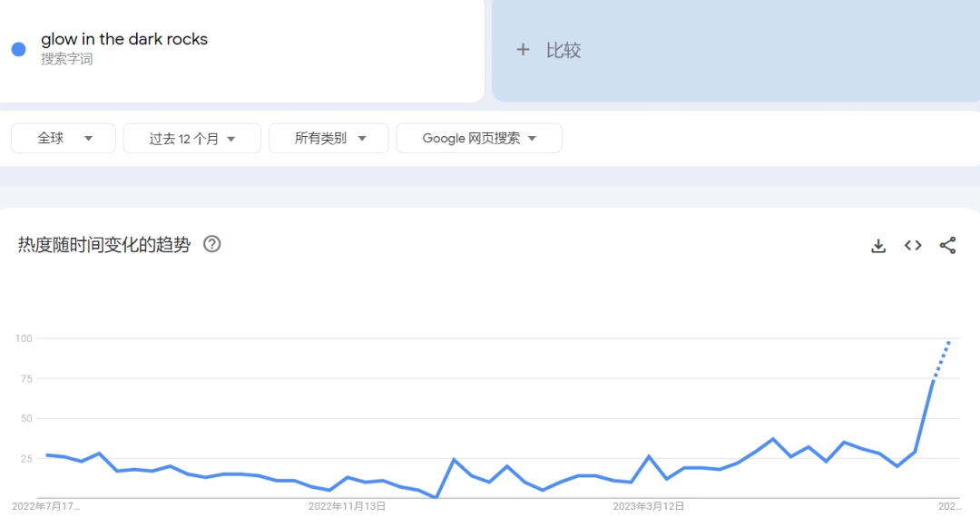This screenshot has width=980, height=527.
Task: Click the trend line's lowest point near zero
Action: 436,496
